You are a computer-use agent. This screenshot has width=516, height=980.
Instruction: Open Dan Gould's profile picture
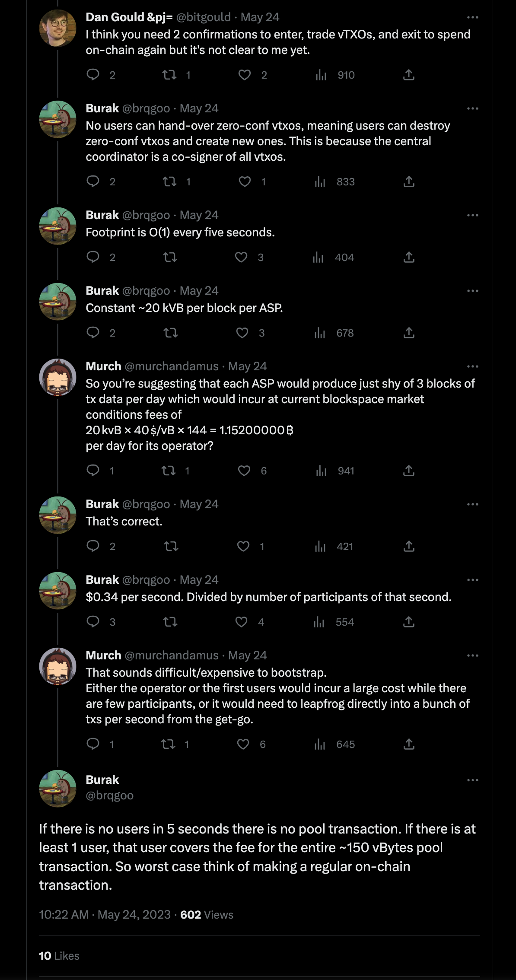[x=57, y=28]
